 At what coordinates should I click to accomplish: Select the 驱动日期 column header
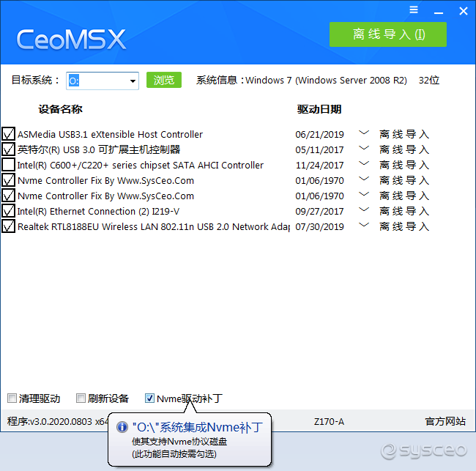point(319,109)
